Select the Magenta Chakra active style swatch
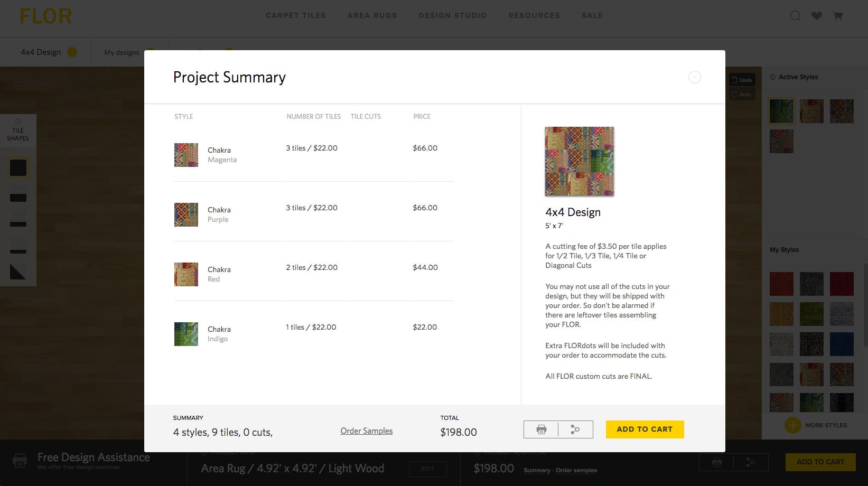Screen dimensions: 868x486 click(x=781, y=141)
